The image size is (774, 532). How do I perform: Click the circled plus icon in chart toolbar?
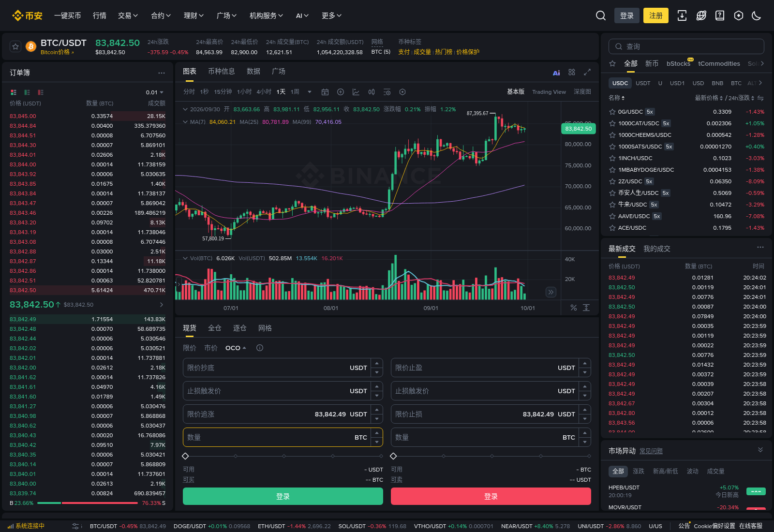(341, 92)
